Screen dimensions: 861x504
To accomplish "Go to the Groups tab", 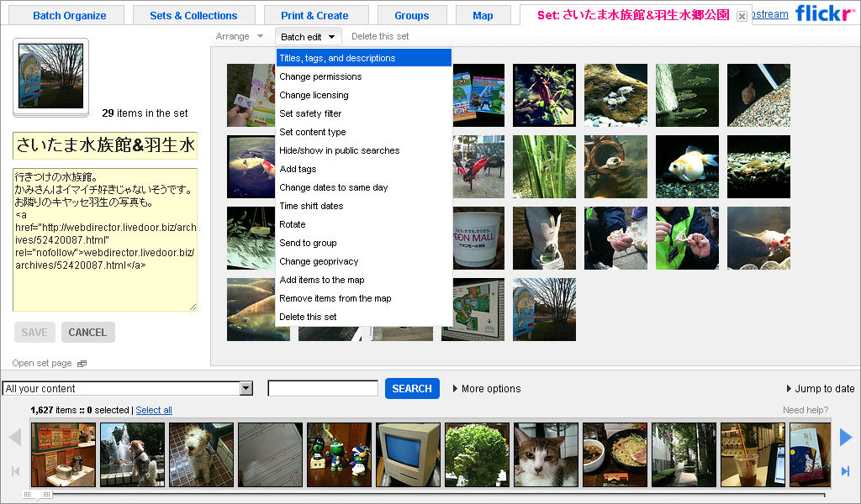I will click(x=411, y=15).
